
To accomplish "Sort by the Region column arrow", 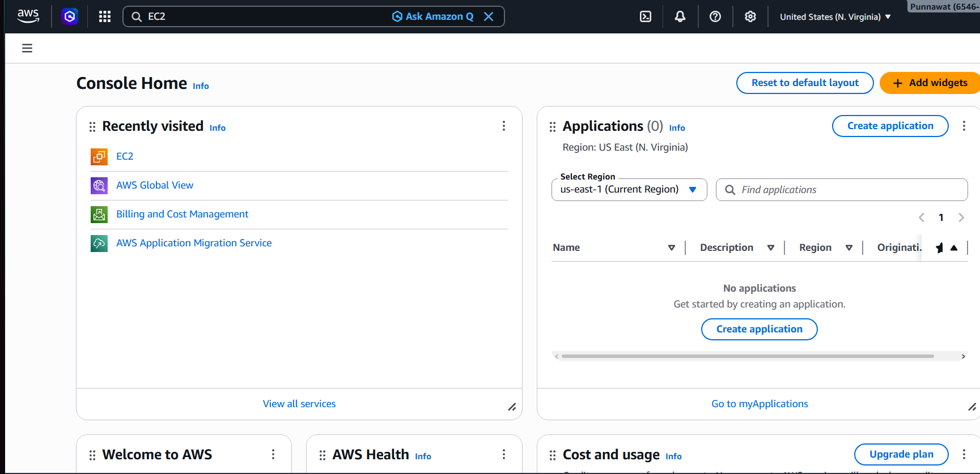I will coord(849,247).
